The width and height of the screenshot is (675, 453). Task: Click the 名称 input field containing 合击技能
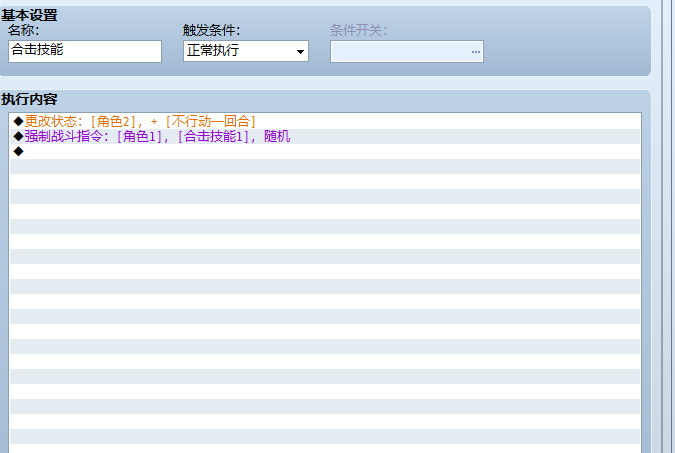click(85, 51)
